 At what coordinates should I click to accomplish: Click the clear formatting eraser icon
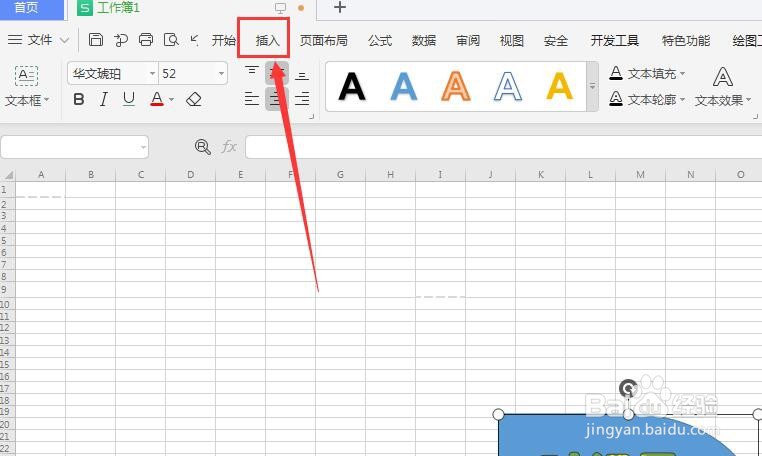194,100
